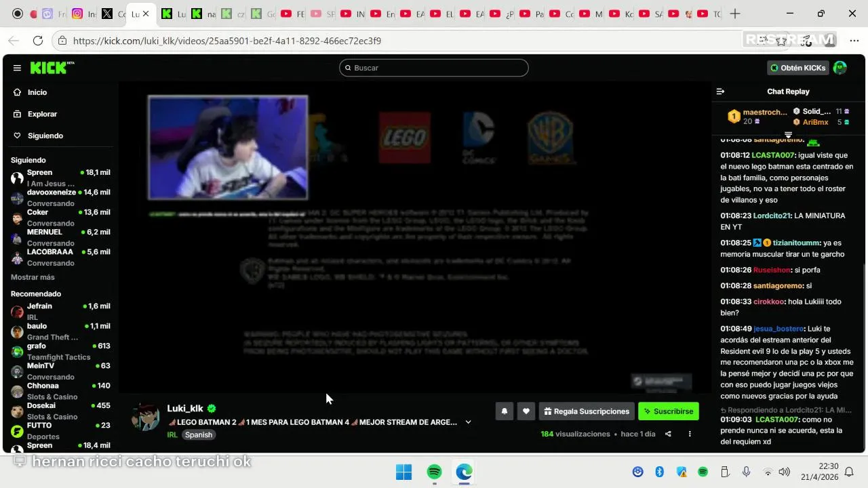Open recommended channel baulo
The width and height of the screenshot is (868, 488).
pos(60,331)
